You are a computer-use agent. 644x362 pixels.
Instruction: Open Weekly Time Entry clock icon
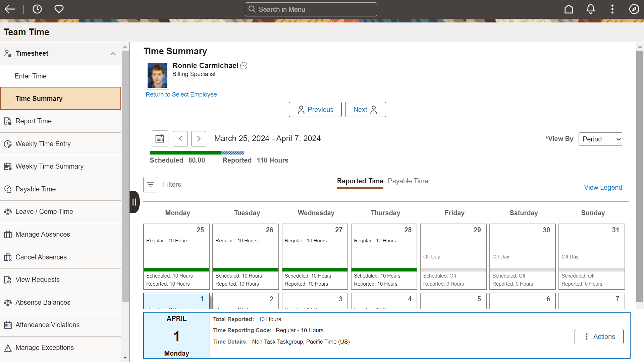pos(8,144)
